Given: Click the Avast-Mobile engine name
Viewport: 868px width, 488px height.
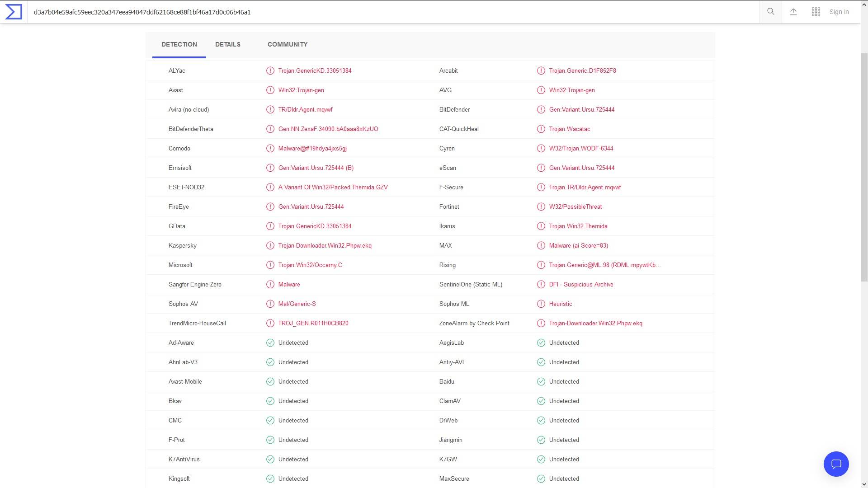Looking at the screenshot, I should click(185, 382).
